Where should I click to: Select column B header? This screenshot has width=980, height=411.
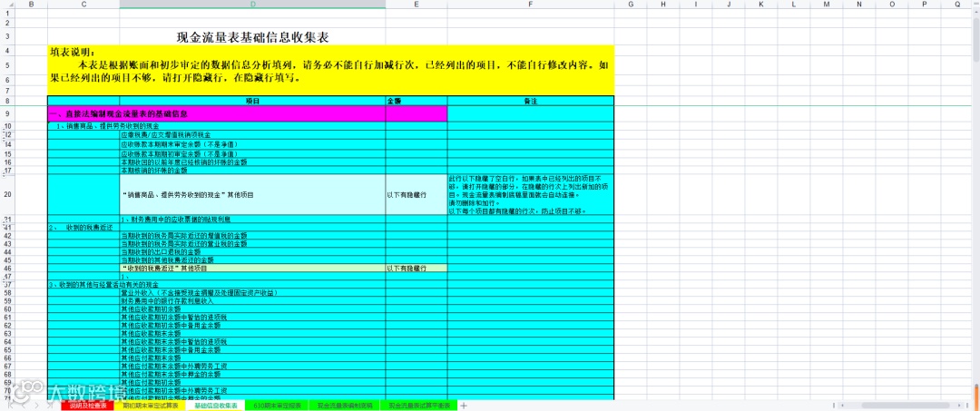point(31,5)
